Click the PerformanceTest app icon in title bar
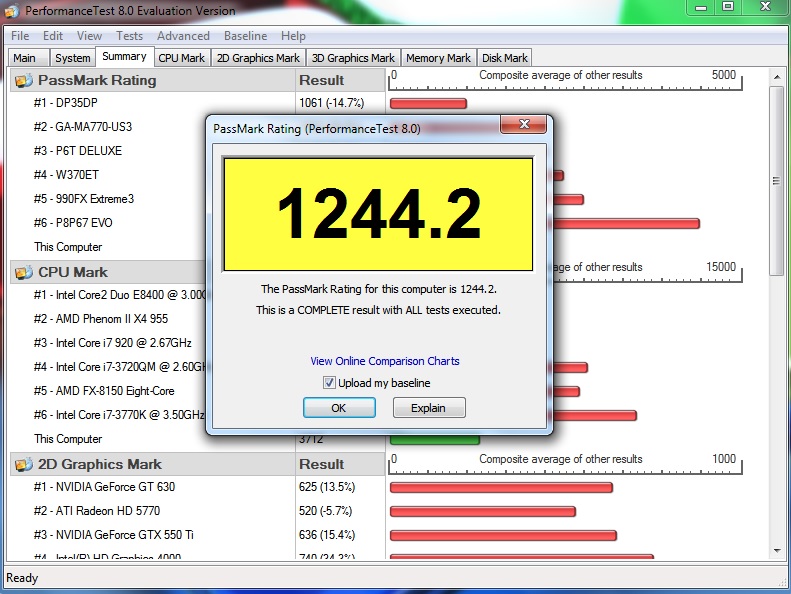The height and width of the screenshot is (594, 791). (x=12, y=11)
